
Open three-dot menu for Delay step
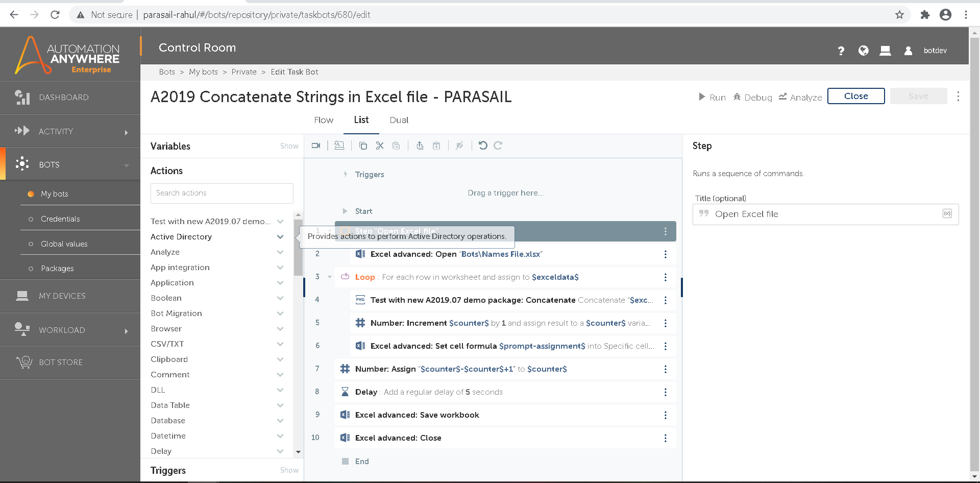pyautogui.click(x=665, y=392)
